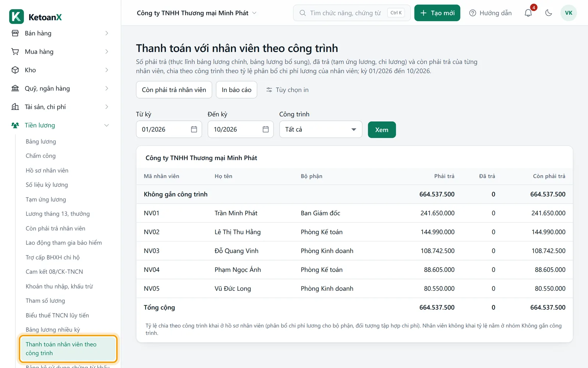Expand the Mua hàng menu chevron

[107, 52]
